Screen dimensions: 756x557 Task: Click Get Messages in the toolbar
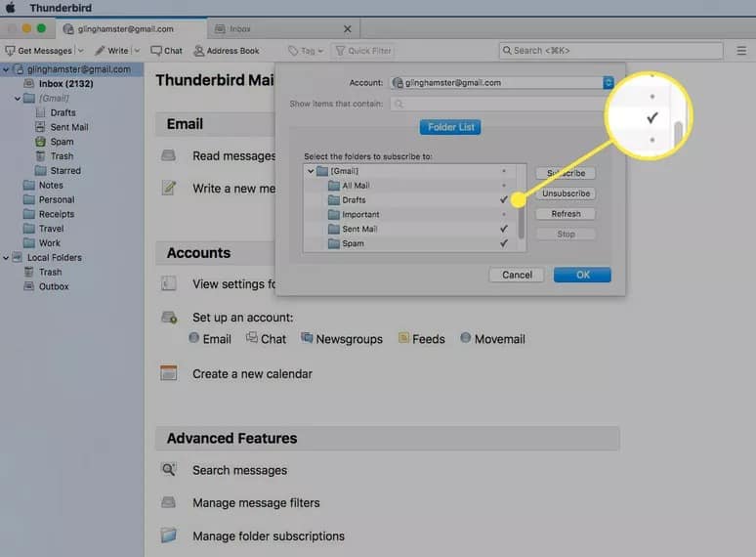click(x=38, y=51)
